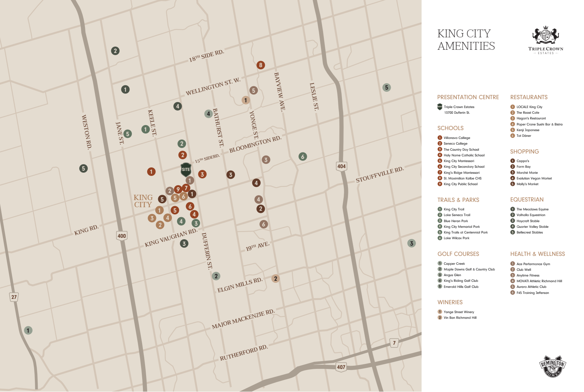The height and width of the screenshot is (392, 584).
Task: Select green marker 6 east of Bayview Ave
Action: [303, 156]
